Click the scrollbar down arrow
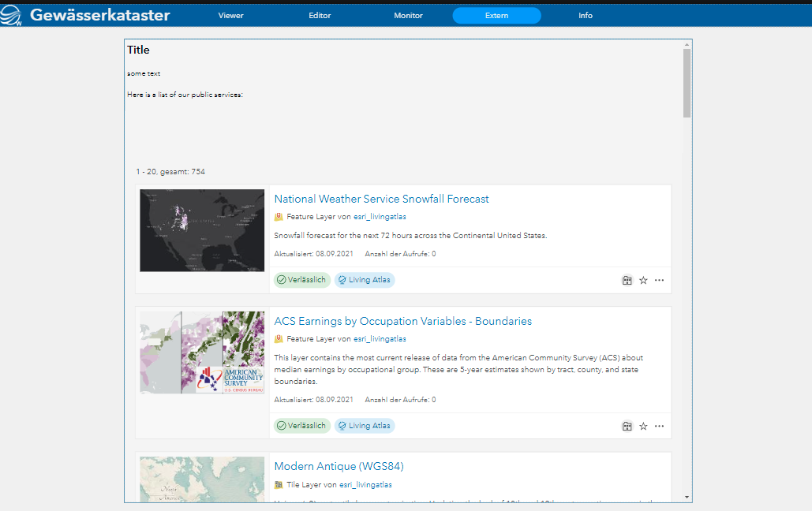Screen dimensions: 812x511 (687, 497)
